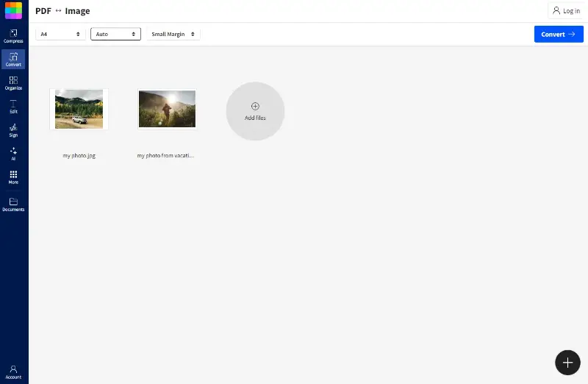588x384 pixels.
Task: Select the Convert tool in sidebar
Action: point(13,60)
